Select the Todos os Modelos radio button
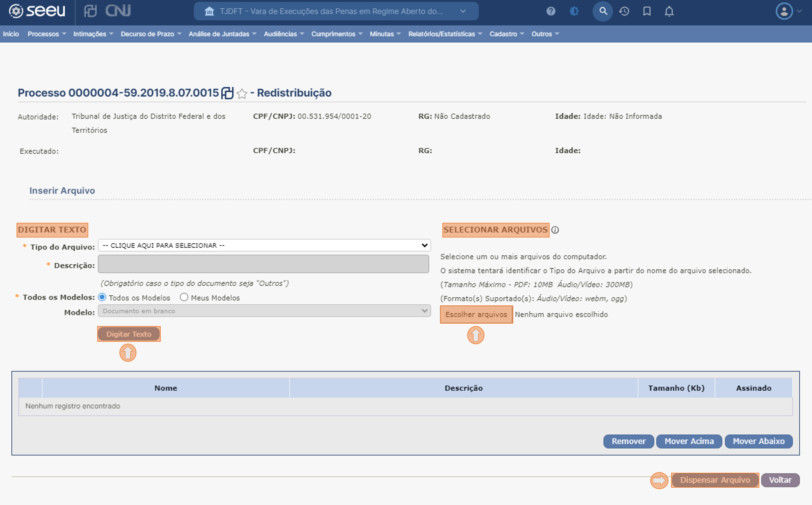This screenshot has height=505, width=812. click(102, 297)
